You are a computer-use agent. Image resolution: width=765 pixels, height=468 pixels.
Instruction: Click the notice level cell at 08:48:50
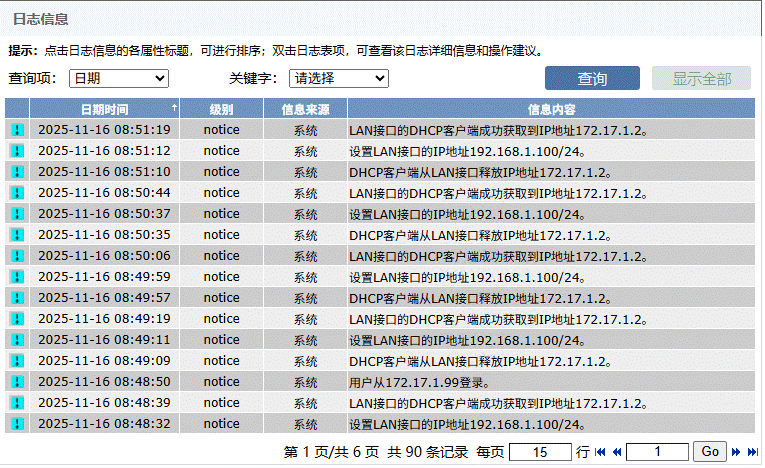pos(221,382)
